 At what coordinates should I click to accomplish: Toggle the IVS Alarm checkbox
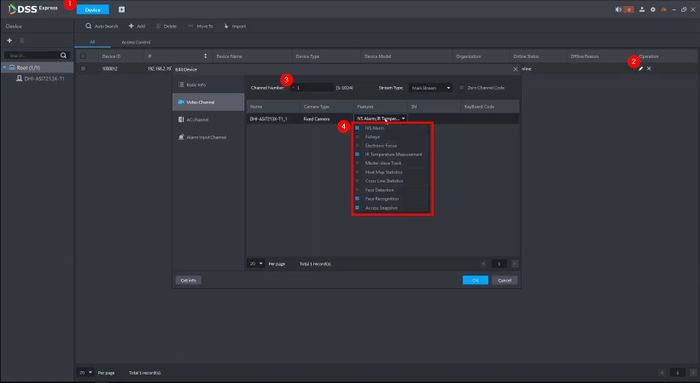357,128
